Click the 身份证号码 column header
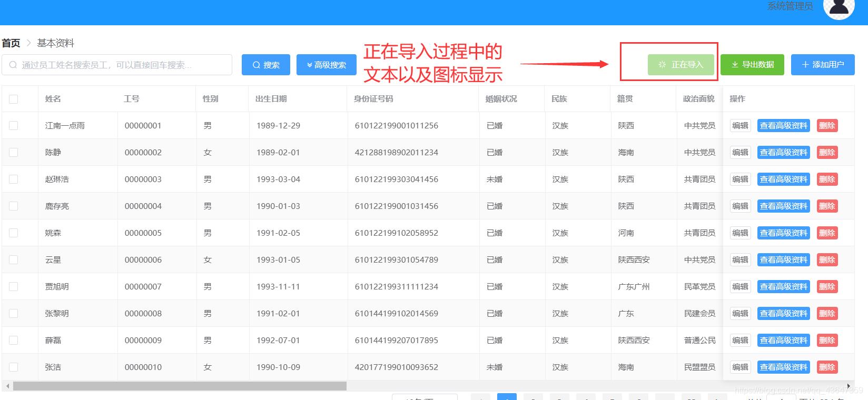 (373, 99)
